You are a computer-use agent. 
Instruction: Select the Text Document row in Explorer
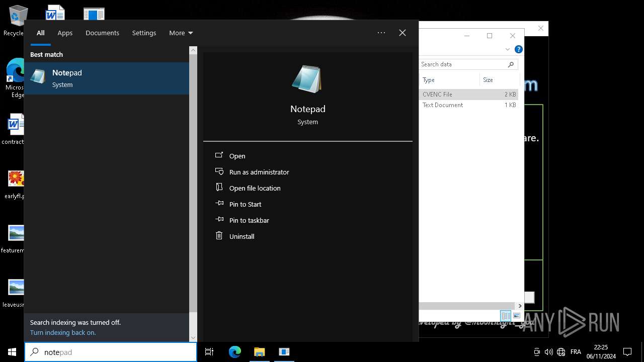pos(468,105)
